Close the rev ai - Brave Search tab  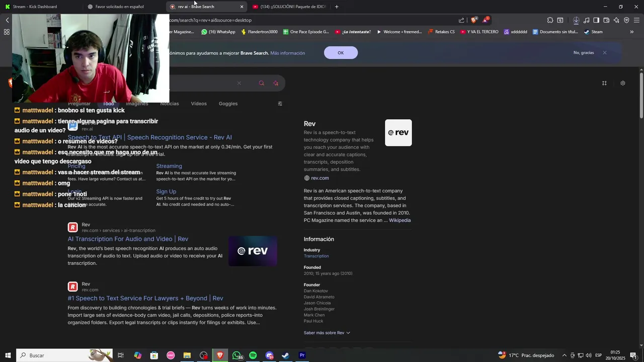pyautogui.click(x=242, y=7)
